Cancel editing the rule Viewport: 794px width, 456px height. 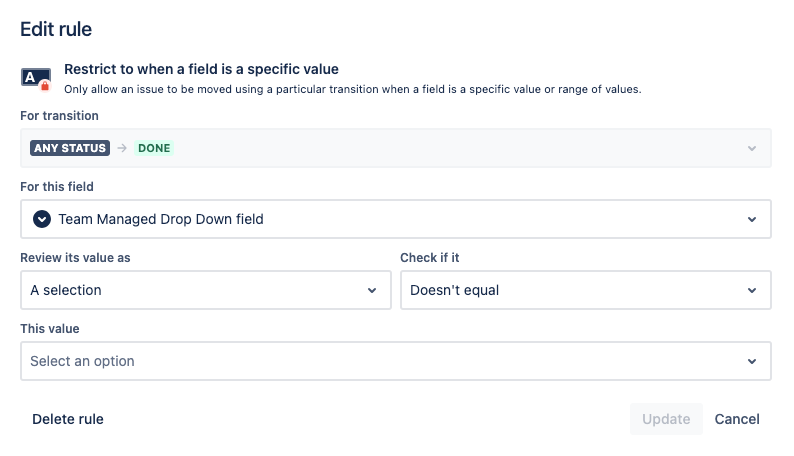[737, 419]
